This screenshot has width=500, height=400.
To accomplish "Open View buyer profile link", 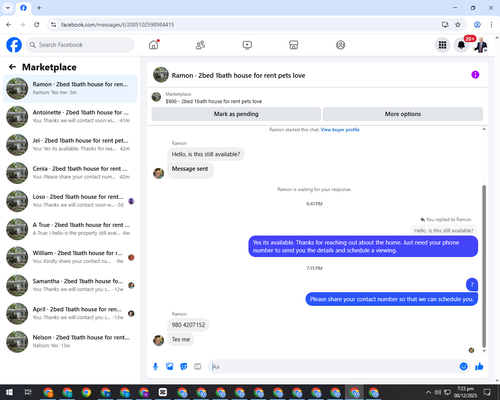I will pyautogui.click(x=340, y=130).
